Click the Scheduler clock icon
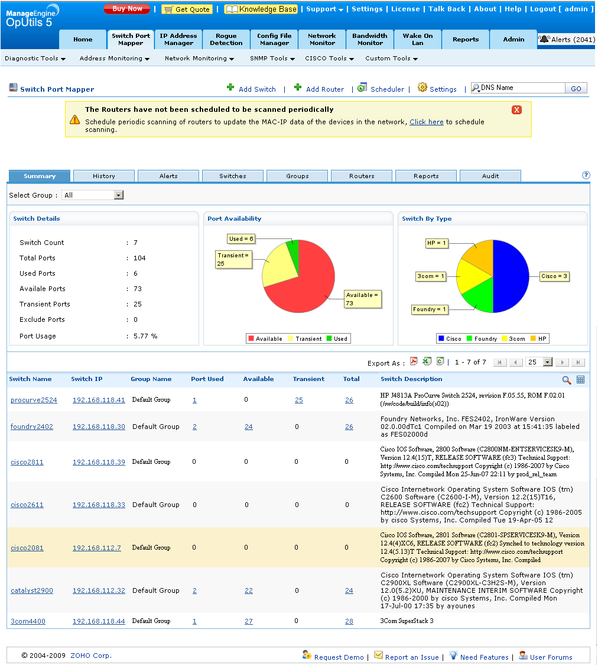This screenshot has height=665, width=598. [x=362, y=87]
